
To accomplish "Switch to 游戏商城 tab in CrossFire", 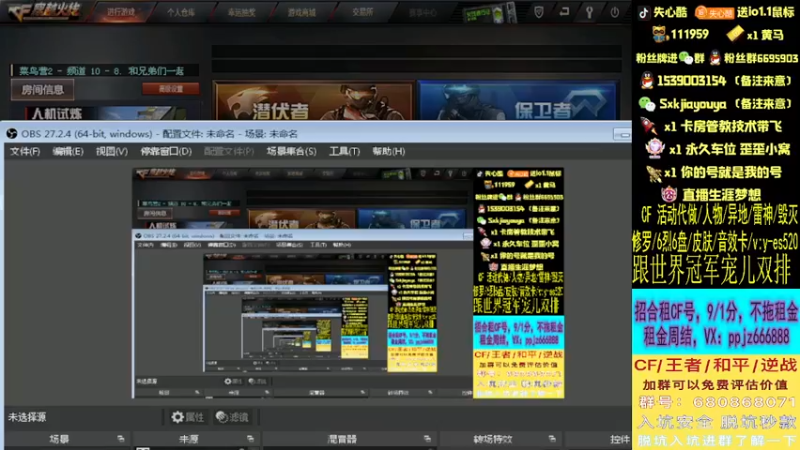I will 302,12.
